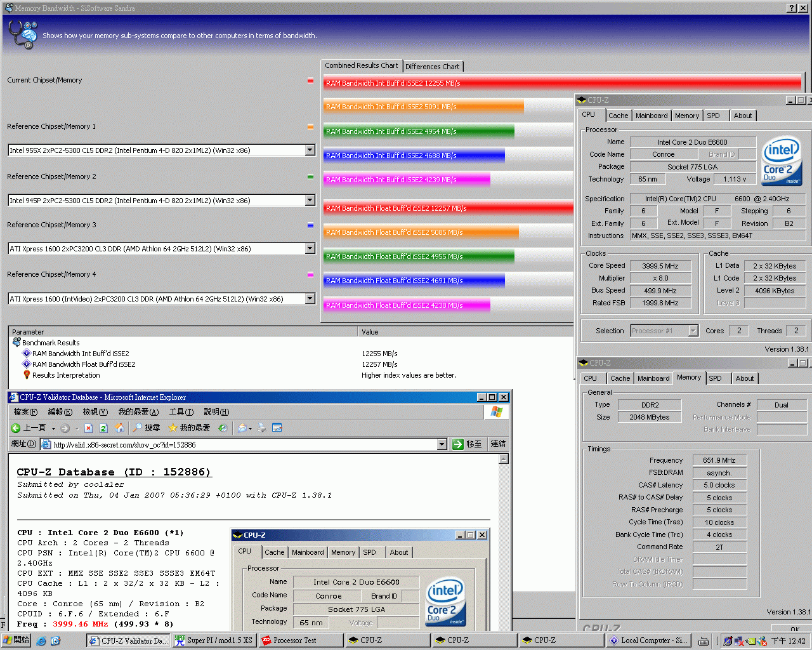Click the IE History icon
812x650 pixels.
pos(223,428)
